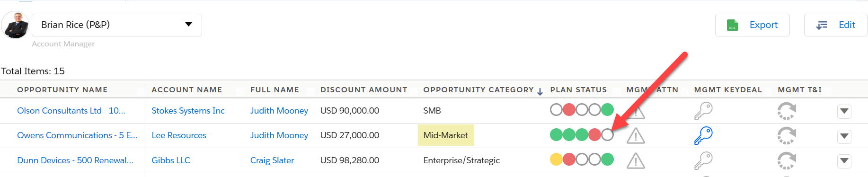Toggle the yellow plan status circle for Dunn Devices
Screen dimensions: 868x177
click(x=556, y=159)
